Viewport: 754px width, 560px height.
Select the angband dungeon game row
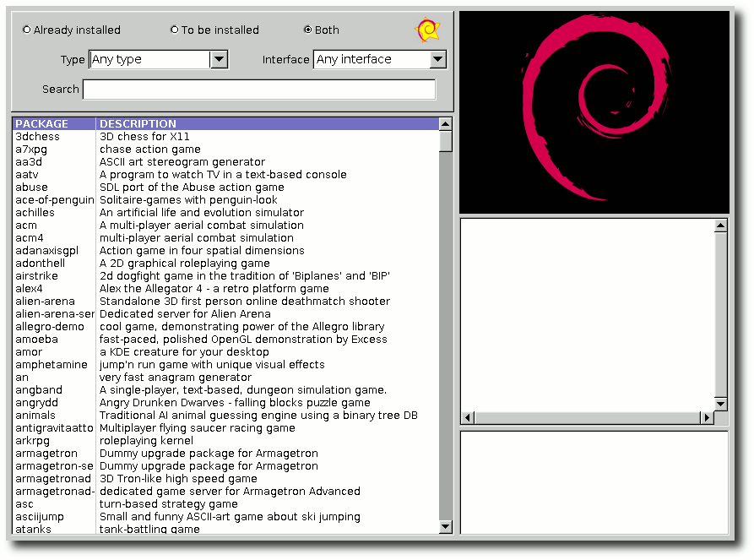click(x=226, y=390)
